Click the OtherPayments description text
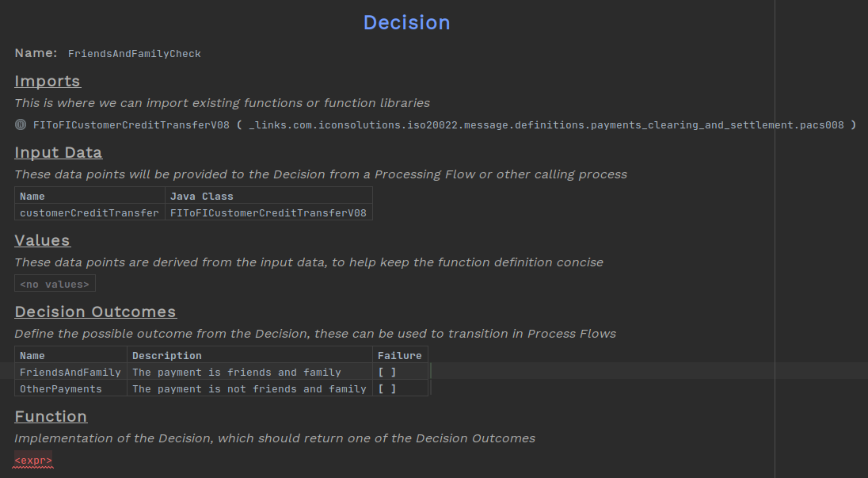This screenshot has width=868, height=478. coord(249,388)
